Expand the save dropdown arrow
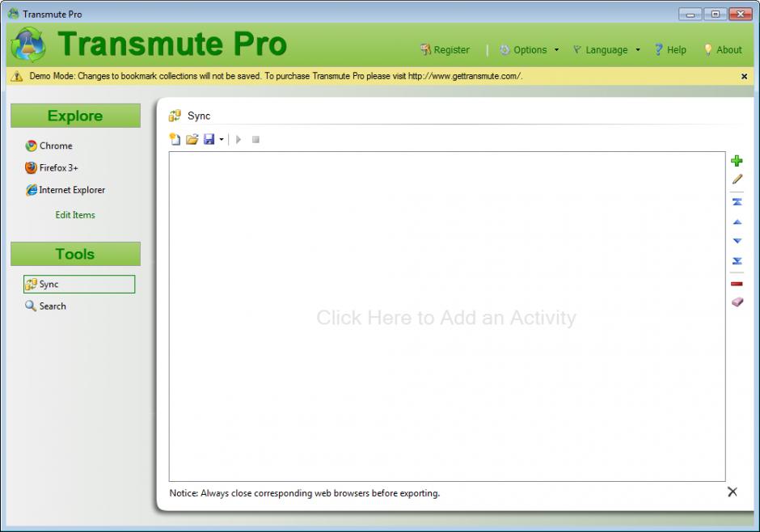 tap(222, 140)
